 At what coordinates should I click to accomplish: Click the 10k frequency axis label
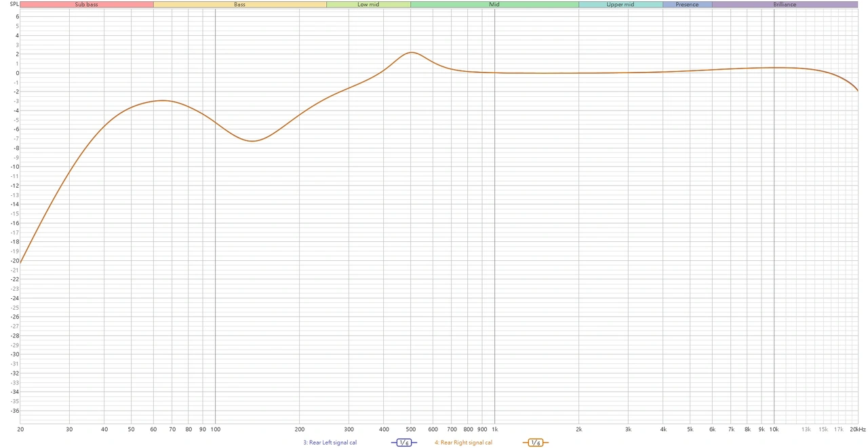(773, 429)
